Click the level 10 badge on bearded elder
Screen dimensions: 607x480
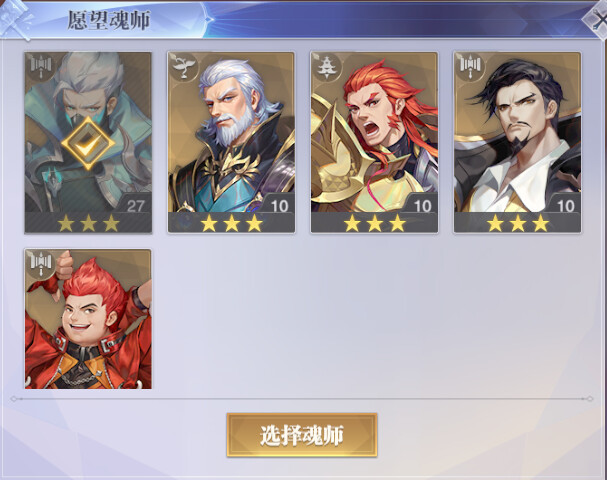(278, 205)
